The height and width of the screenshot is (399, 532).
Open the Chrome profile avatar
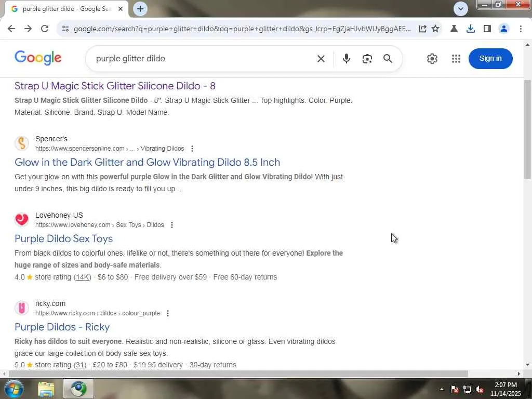click(504, 29)
